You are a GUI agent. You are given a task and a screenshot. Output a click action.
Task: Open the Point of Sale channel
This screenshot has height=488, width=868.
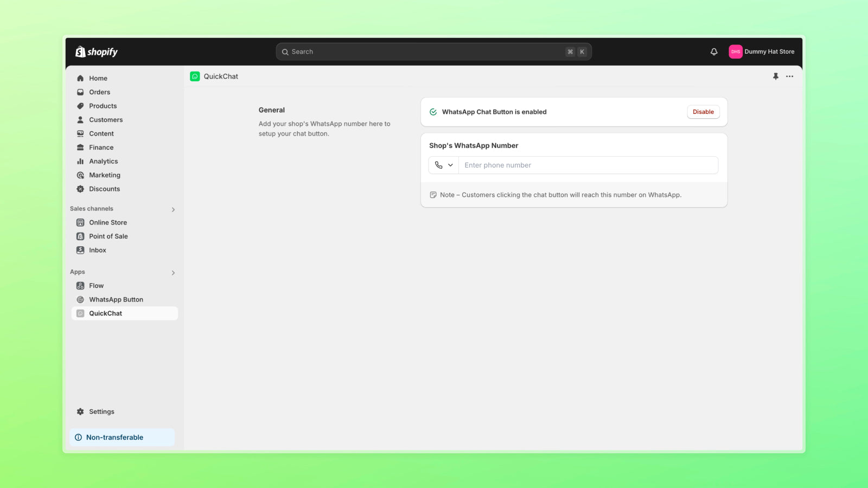(x=108, y=236)
